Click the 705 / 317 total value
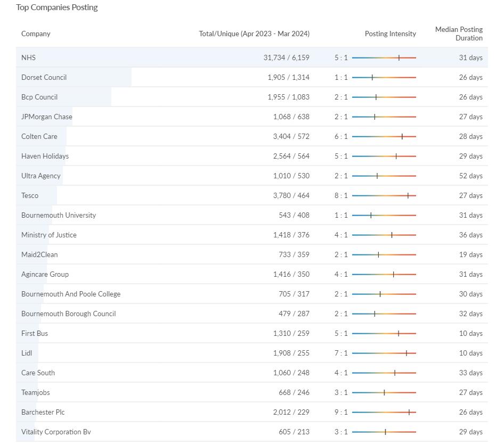The image size is (504, 445). click(294, 294)
